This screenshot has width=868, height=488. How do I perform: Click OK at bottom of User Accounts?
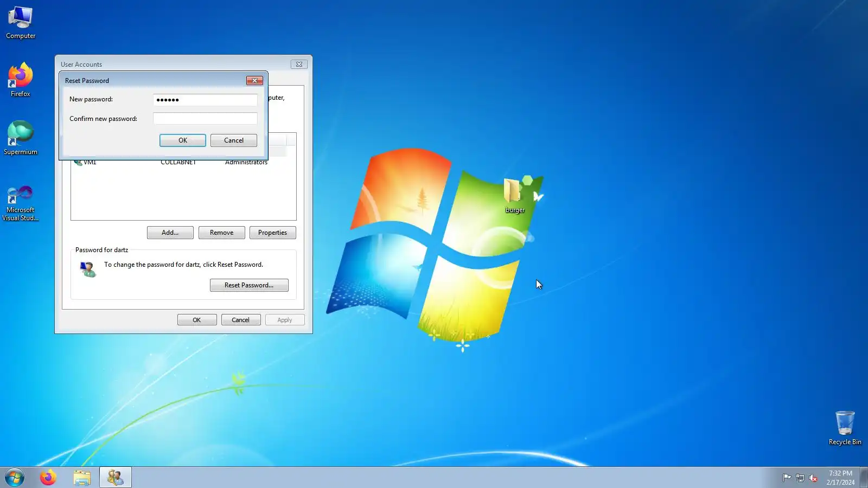click(x=197, y=320)
